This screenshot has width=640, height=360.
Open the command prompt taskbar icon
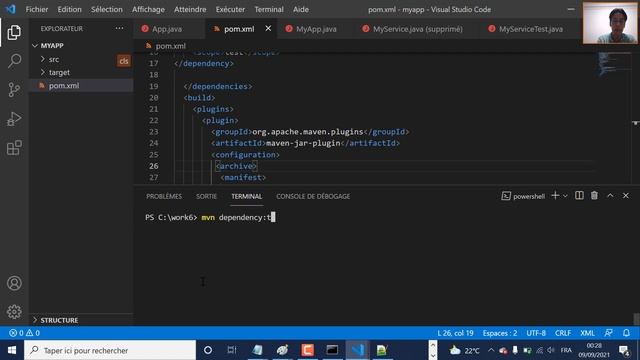pyautogui.click(x=332, y=350)
